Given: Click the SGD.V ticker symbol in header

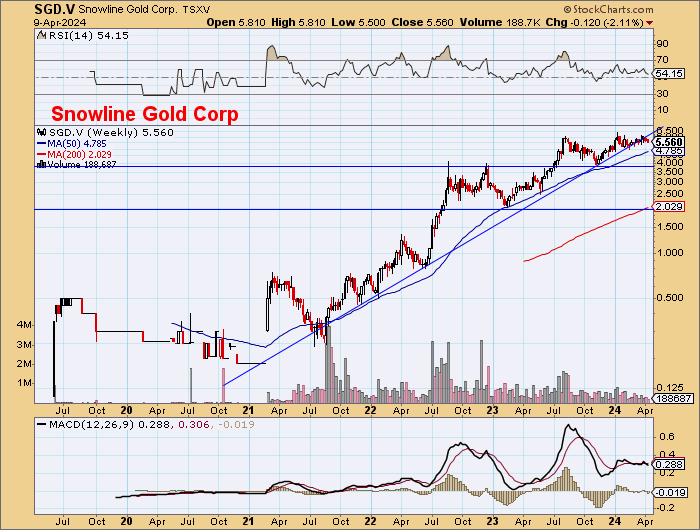Looking at the screenshot, I should tap(55, 9).
